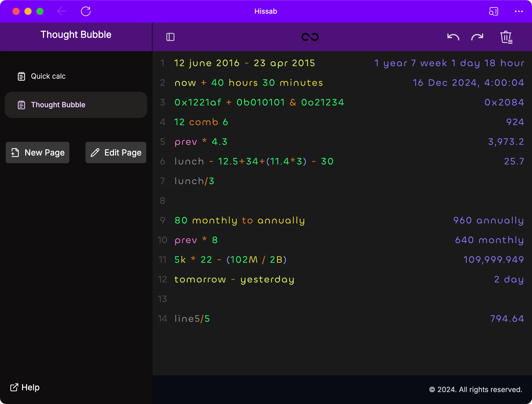
Task: Open the three-dot more options menu
Action: pos(519,11)
